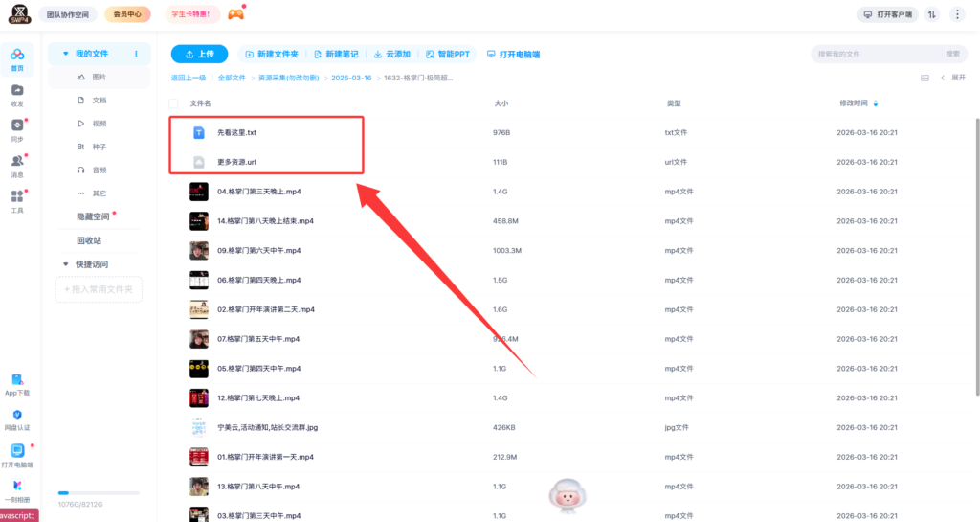The image size is (980, 522).
Task: Click the file list vertical scrollbar
Action: 977,257
